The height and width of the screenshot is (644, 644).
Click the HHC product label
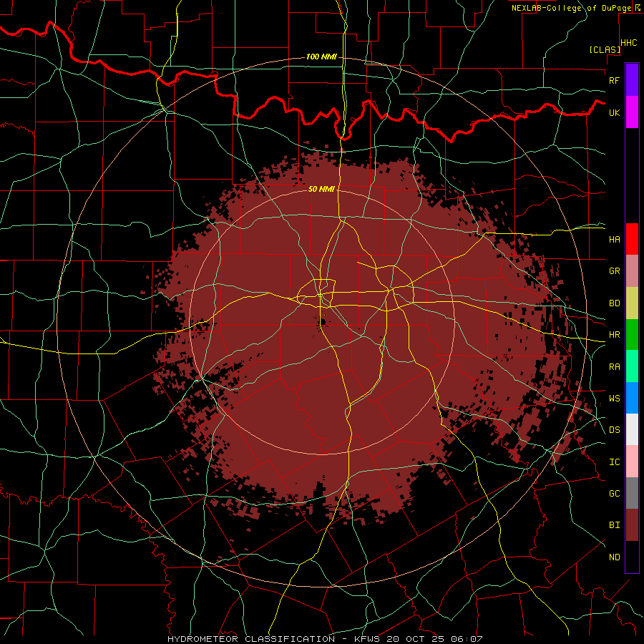point(628,43)
